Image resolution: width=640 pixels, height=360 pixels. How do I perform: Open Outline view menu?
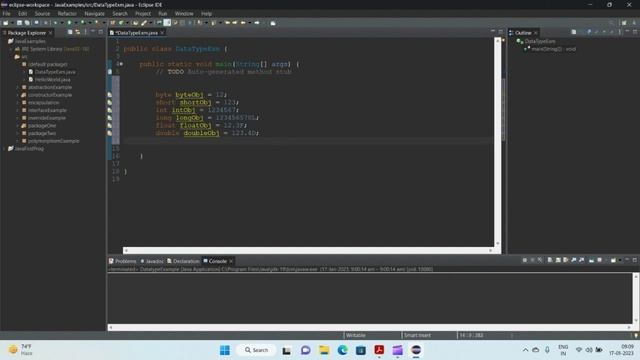619,32
